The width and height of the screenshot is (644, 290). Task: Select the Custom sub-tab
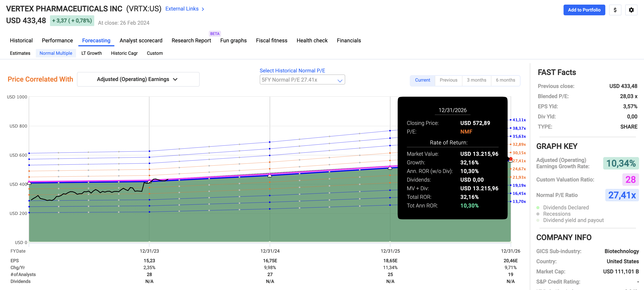pyautogui.click(x=155, y=53)
